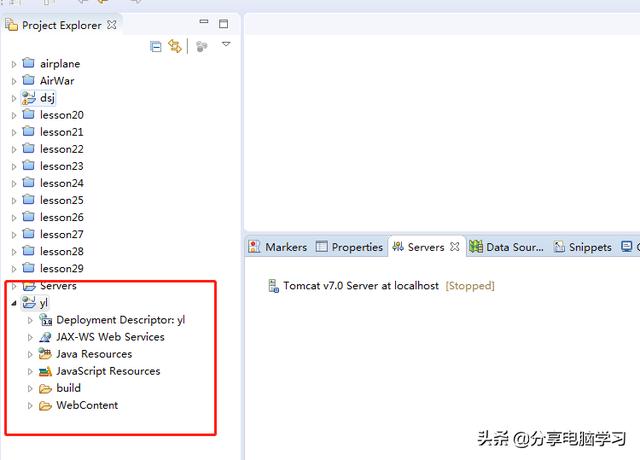Select Tomcat v7.0 Server at localhost
Image resolution: width=640 pixels, height=460 pixels.
coord(361,285)
